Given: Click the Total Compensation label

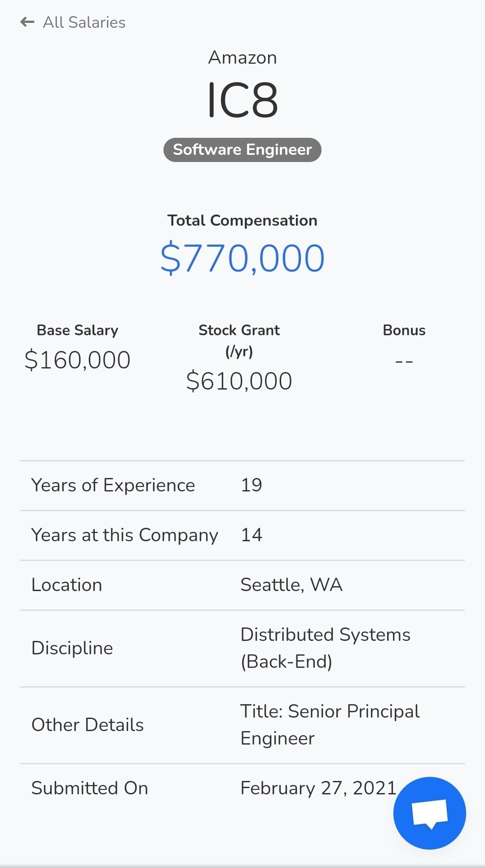Looking at the screenshot, I should pyautogui.click(x=242, y=220).
